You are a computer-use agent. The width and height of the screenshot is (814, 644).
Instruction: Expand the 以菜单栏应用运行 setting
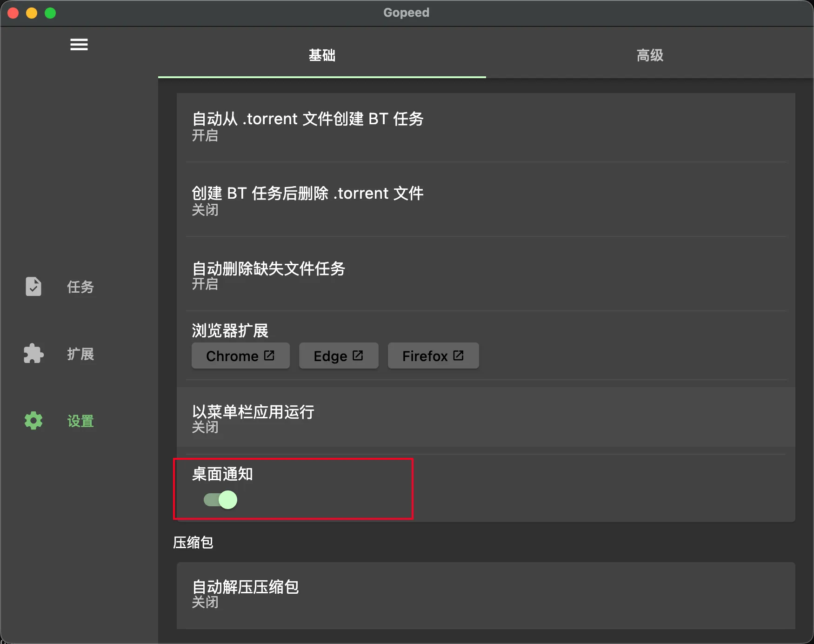486,418
